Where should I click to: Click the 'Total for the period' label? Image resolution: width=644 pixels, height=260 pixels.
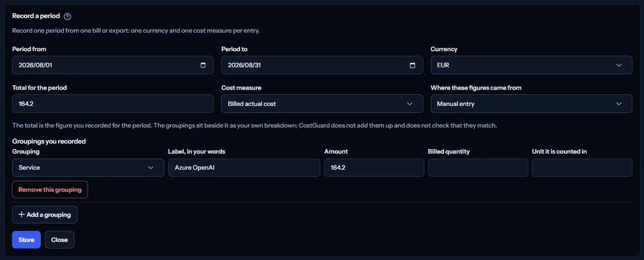click(39, 88)
